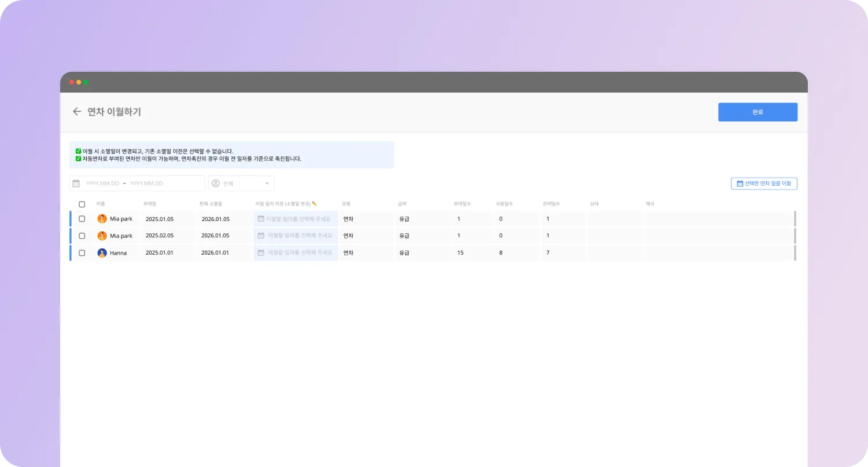Click Hanna's avatar

[102, 253]
